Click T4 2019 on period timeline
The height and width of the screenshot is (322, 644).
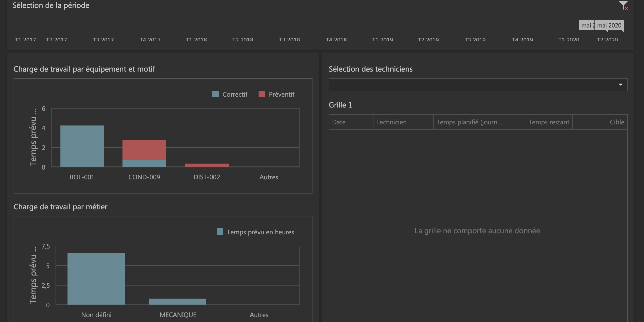pos(523,40)
